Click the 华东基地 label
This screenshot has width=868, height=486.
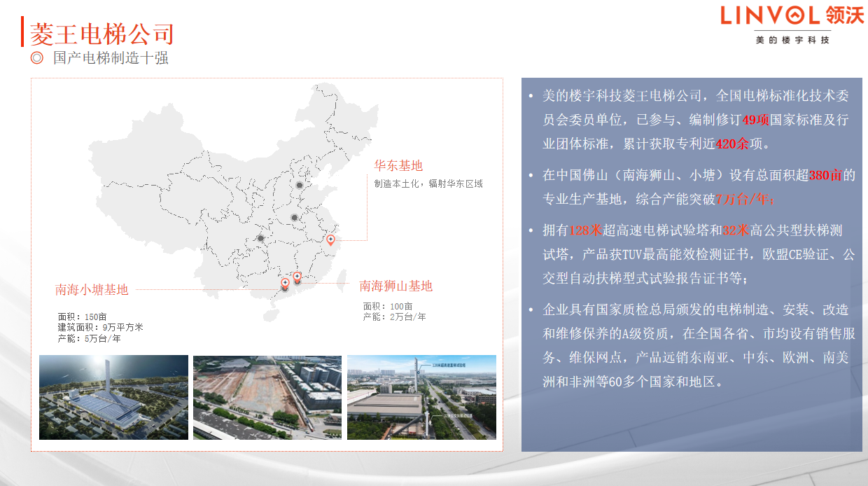click(x=398, y=166)
